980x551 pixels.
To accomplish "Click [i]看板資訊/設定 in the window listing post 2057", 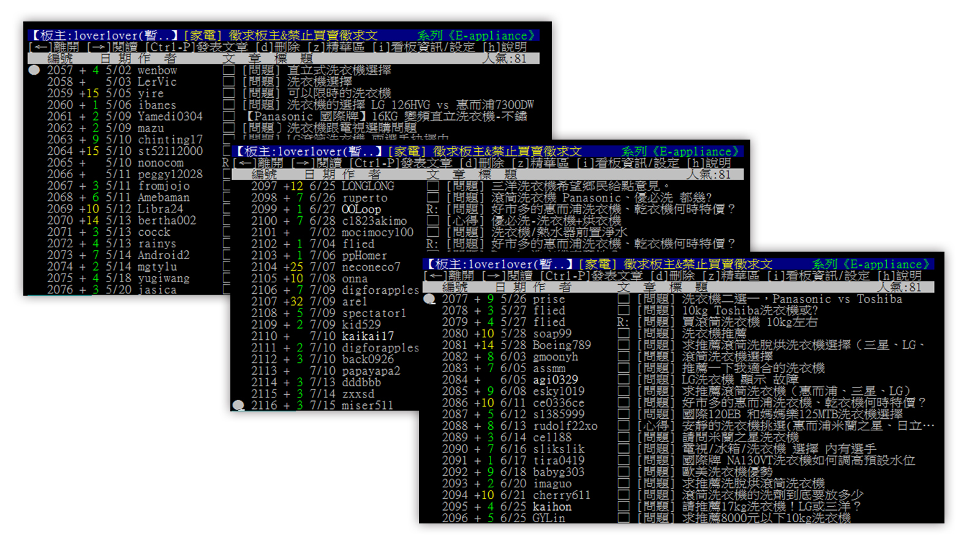I will click(423, 47).
